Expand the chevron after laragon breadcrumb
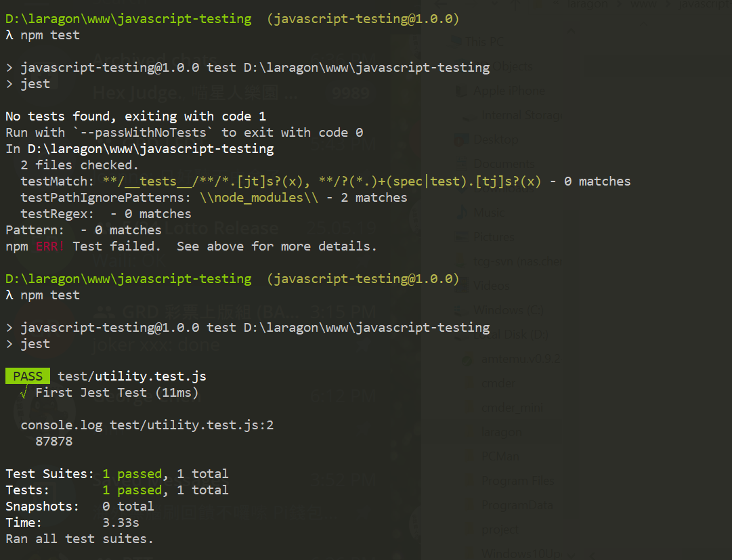The image size is (732, 560). coord(616,5)
